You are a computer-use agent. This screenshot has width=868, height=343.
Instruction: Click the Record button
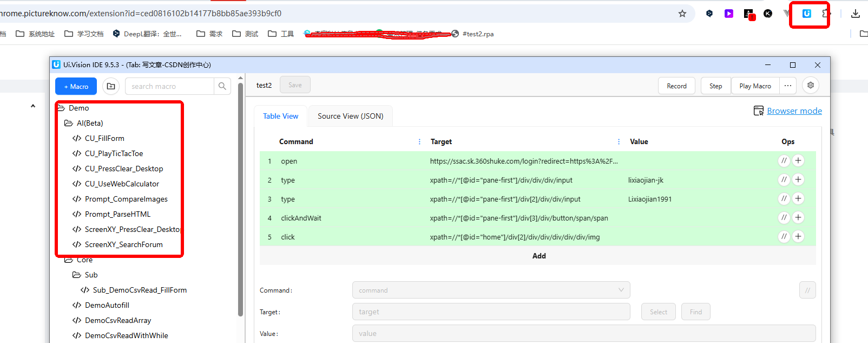coord(676,86)
